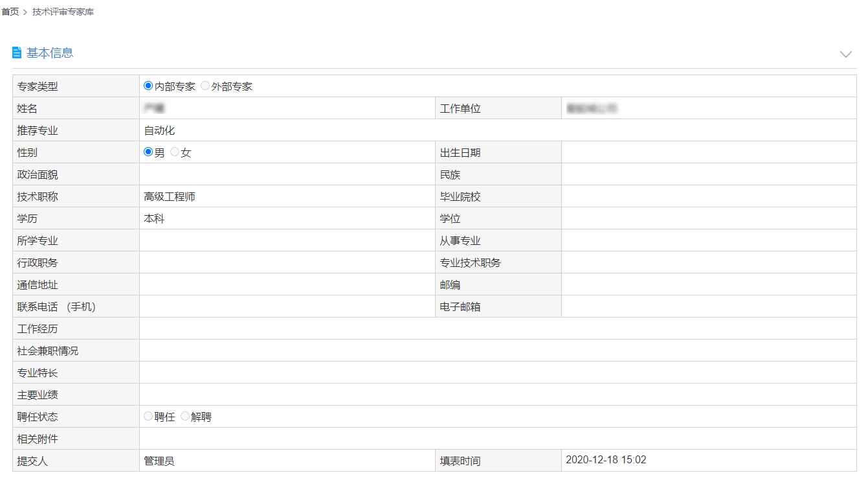The width and height of the screenshot is (868, 484).
Task: Click the 出生日期 value field
Action: (709, 152)
